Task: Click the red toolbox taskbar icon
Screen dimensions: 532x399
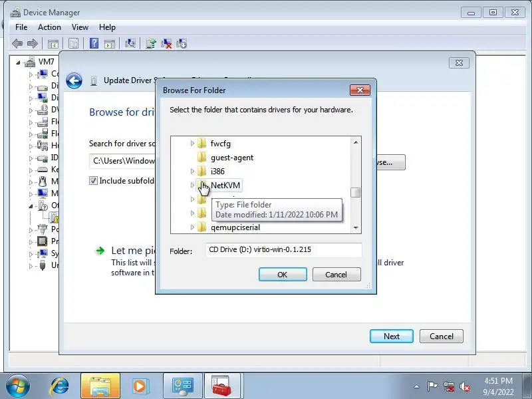Action: (x=222, y=386)
